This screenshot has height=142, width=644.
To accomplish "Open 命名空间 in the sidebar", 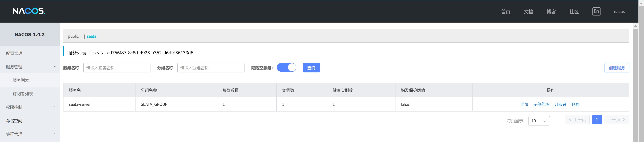I will coord(30,121).
